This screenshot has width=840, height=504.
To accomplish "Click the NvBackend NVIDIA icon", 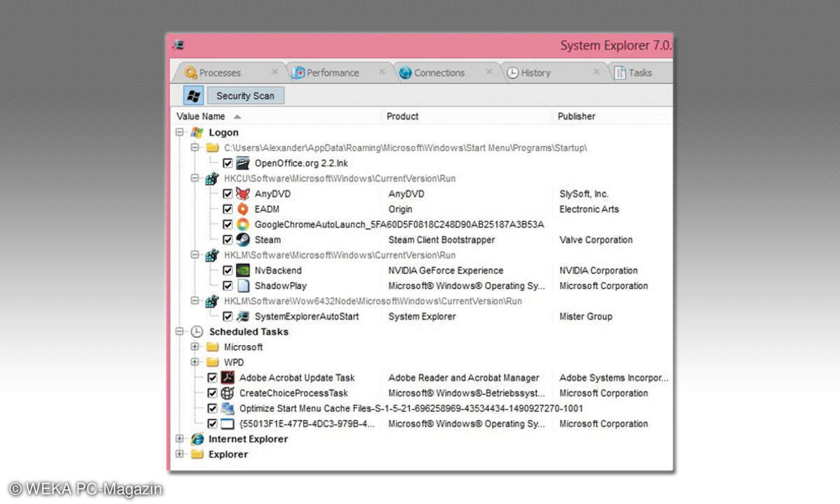I will 243,270.
